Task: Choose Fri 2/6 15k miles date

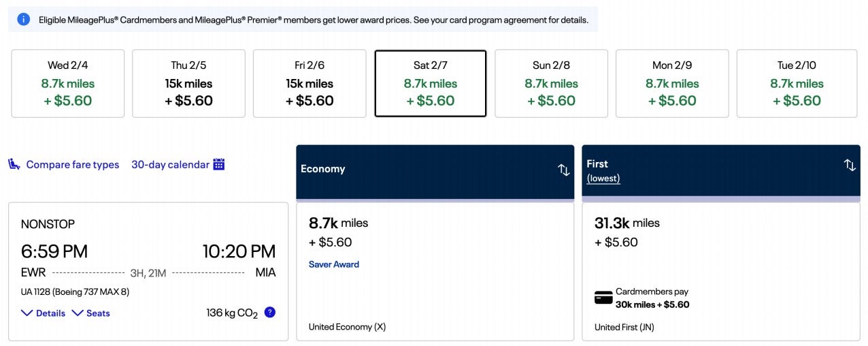Action: [x=310, y=83]
